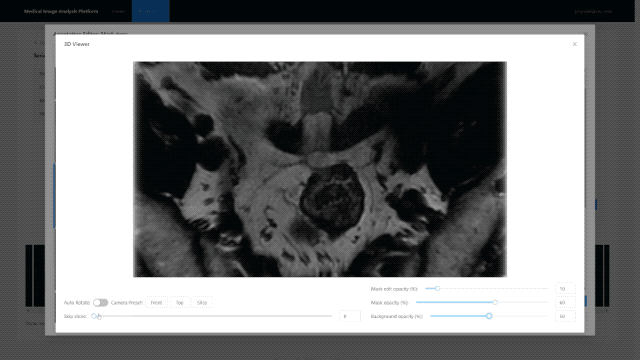Toggle the Auto Rotate switch
Screen dimensions: 640x360
click(100, 302)
